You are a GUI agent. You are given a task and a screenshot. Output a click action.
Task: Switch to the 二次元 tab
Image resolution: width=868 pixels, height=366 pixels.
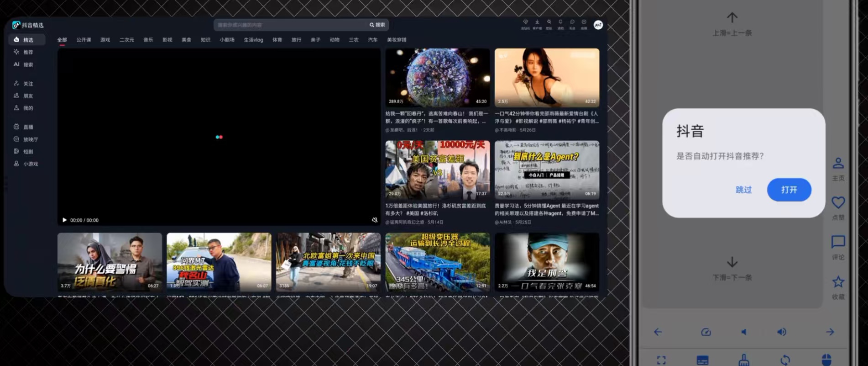pyautogui.click(x=126, y=40)
